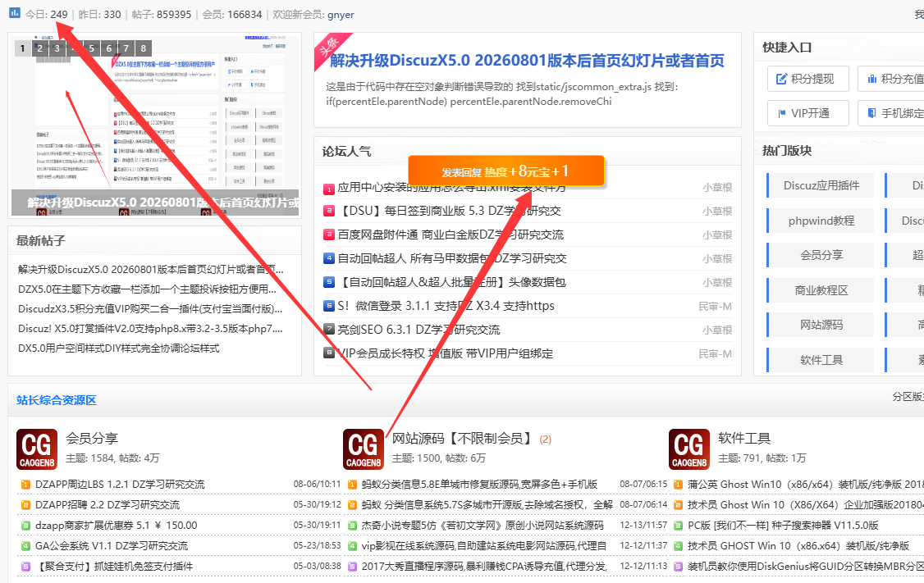Viewport: 924px width, 583px height.
Task: Click the 积分提现 quick entry button
Action: click(x=808, y=79)
